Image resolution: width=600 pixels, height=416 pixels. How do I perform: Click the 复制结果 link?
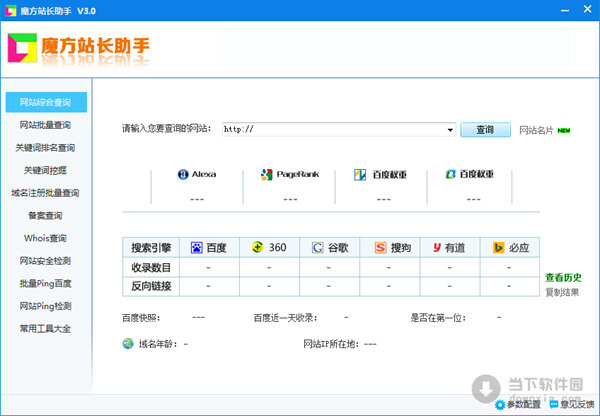pos(562,293)
